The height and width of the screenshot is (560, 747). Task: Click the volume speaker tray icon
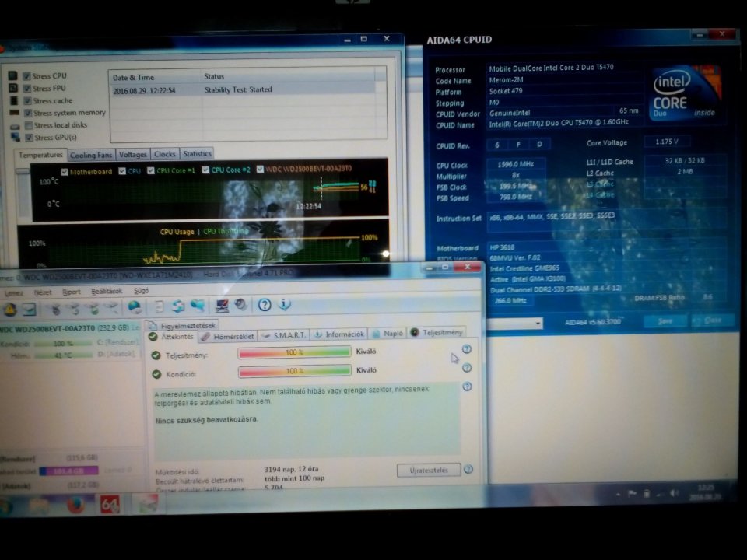tap(675, 493)
